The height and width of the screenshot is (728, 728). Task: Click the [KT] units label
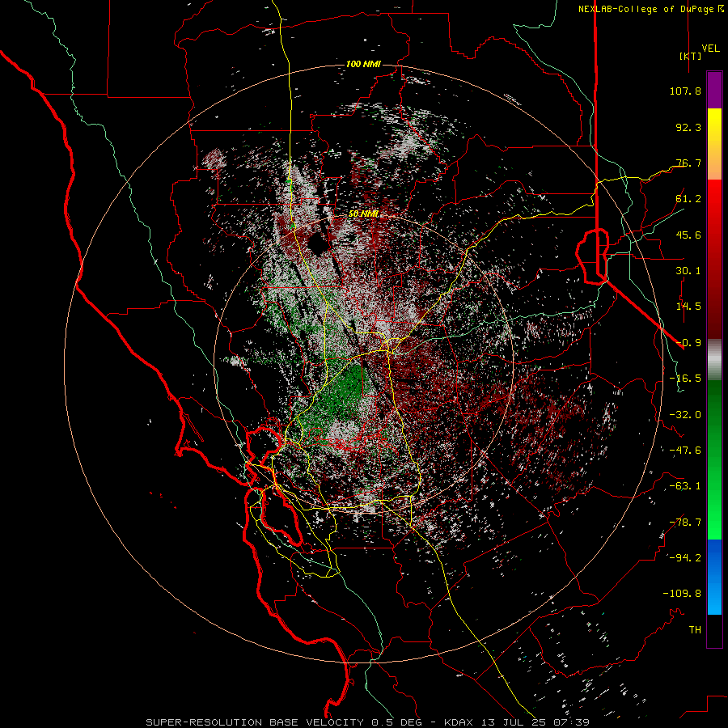coord(691,56)
